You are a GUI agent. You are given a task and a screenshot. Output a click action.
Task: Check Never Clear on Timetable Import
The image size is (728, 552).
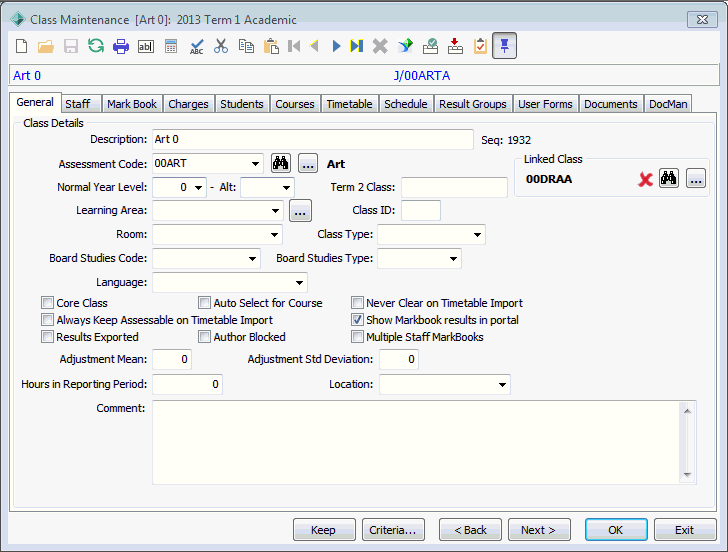tap(357, 303)
